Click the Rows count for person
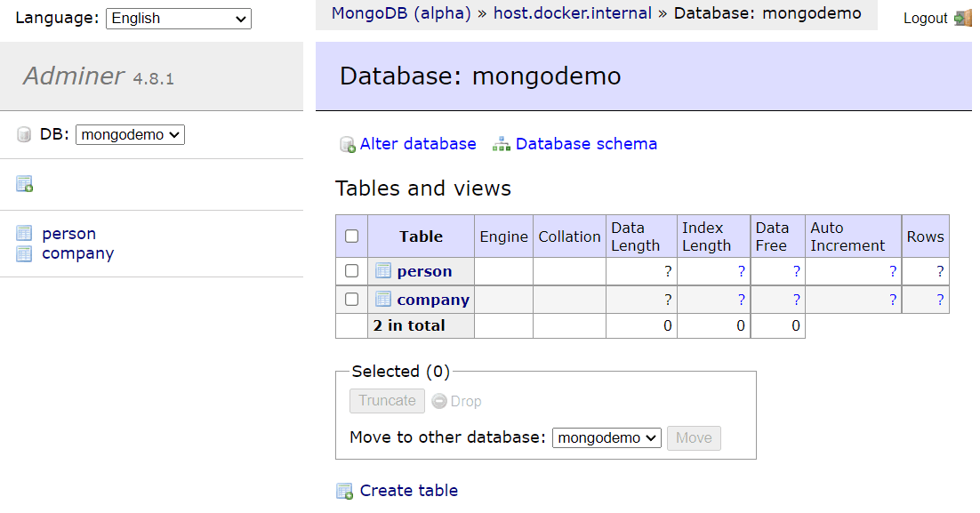 [x=939, y=271]
